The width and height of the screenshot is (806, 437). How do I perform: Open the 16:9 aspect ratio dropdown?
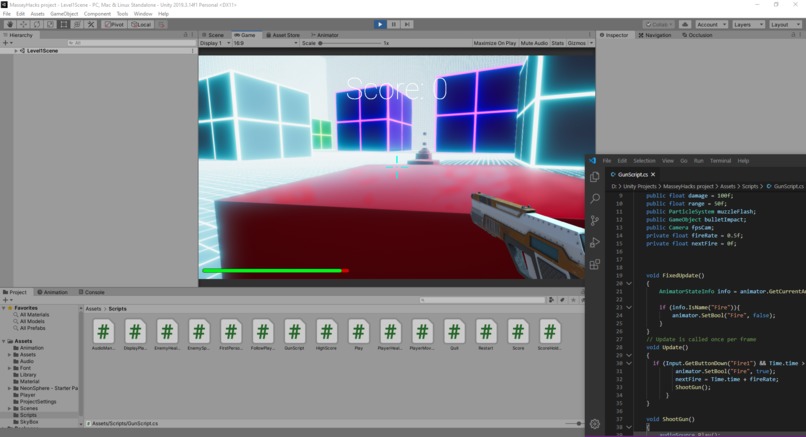[266, 43]
